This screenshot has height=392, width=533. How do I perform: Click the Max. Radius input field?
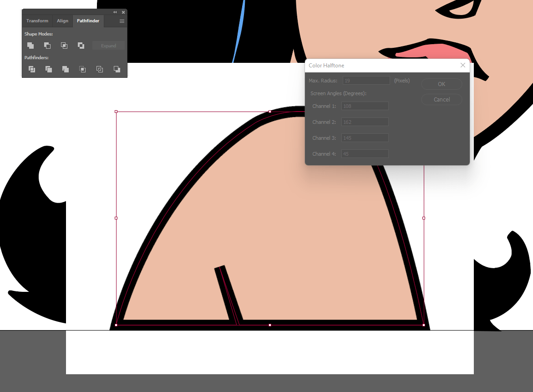366,80
